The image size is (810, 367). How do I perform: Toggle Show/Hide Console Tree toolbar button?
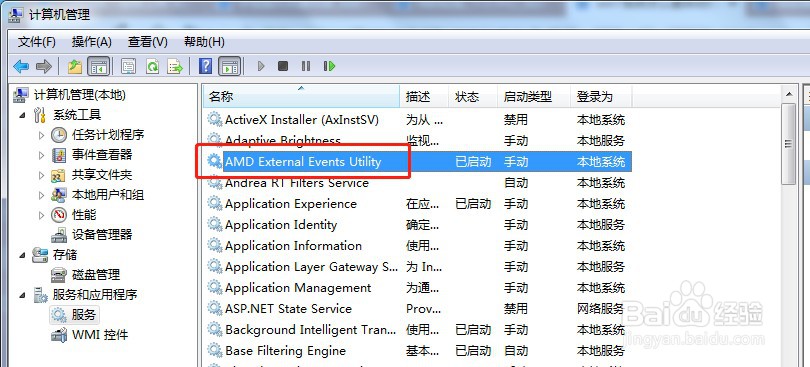click(99, 66)
